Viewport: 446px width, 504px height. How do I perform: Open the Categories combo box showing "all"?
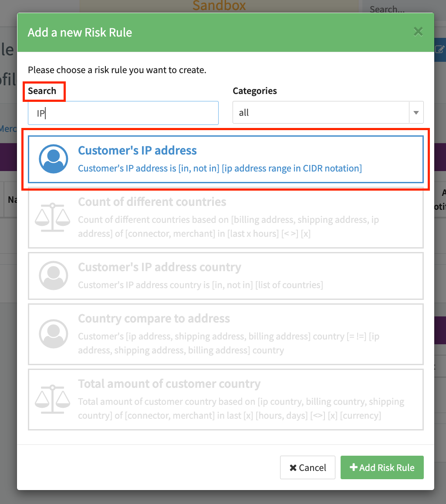pos(321,113)
